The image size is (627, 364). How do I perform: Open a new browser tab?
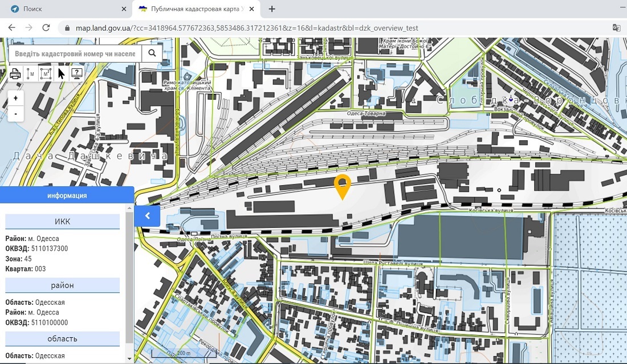coord(272,9)
